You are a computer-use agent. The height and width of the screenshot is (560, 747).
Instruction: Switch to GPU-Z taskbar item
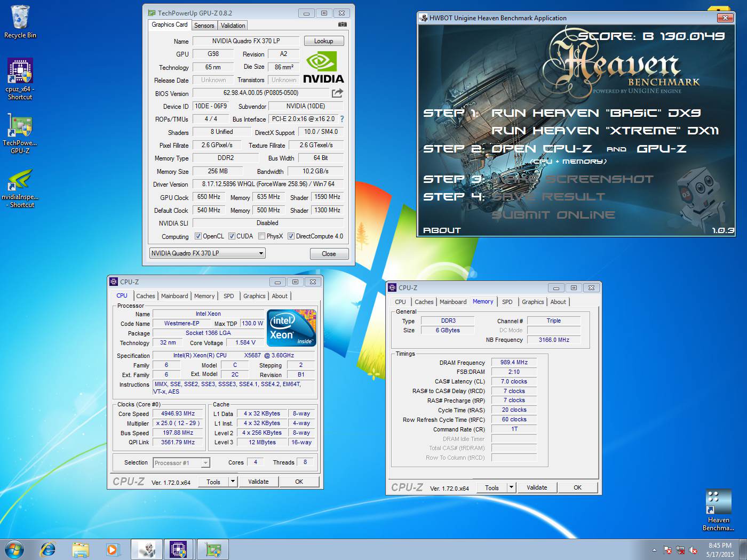(213, 549)
